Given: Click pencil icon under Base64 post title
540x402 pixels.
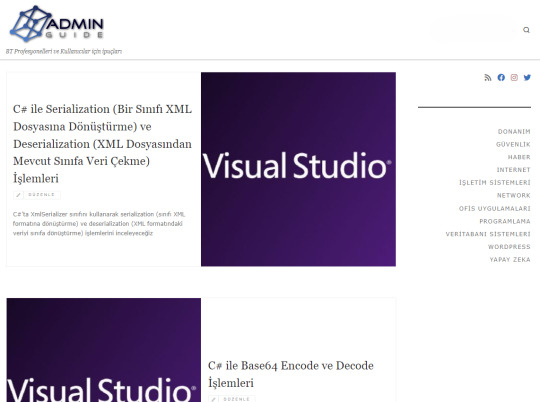Looking at the screenshot, I should (x=213, y=399).
